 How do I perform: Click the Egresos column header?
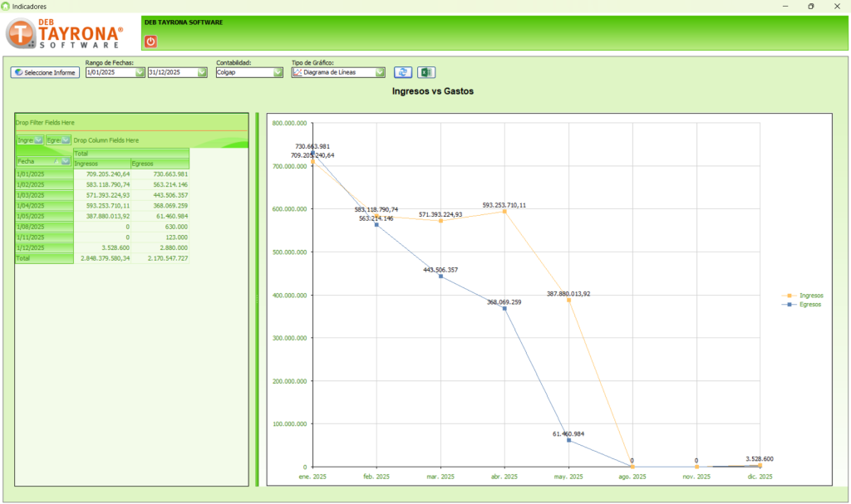click(x=159, y=164)
